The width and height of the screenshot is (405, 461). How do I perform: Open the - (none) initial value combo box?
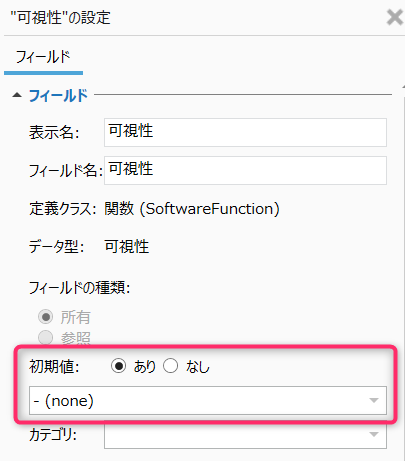click(x=208, y=401)
